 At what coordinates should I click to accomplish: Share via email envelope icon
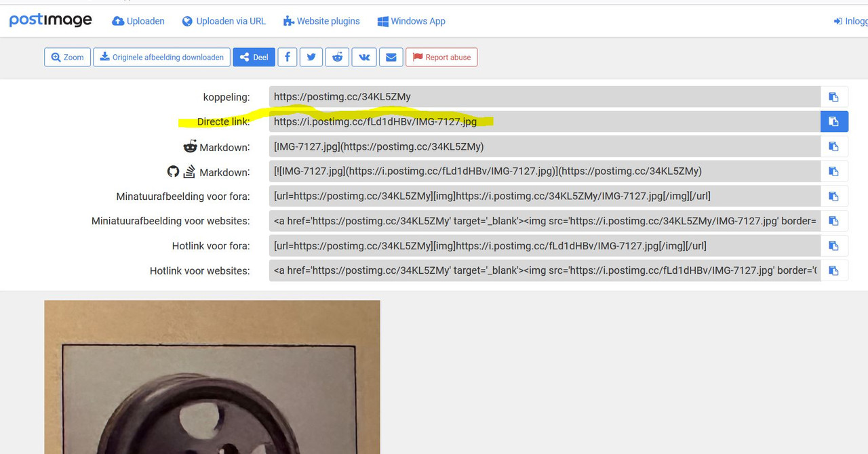tap(391, 57)
